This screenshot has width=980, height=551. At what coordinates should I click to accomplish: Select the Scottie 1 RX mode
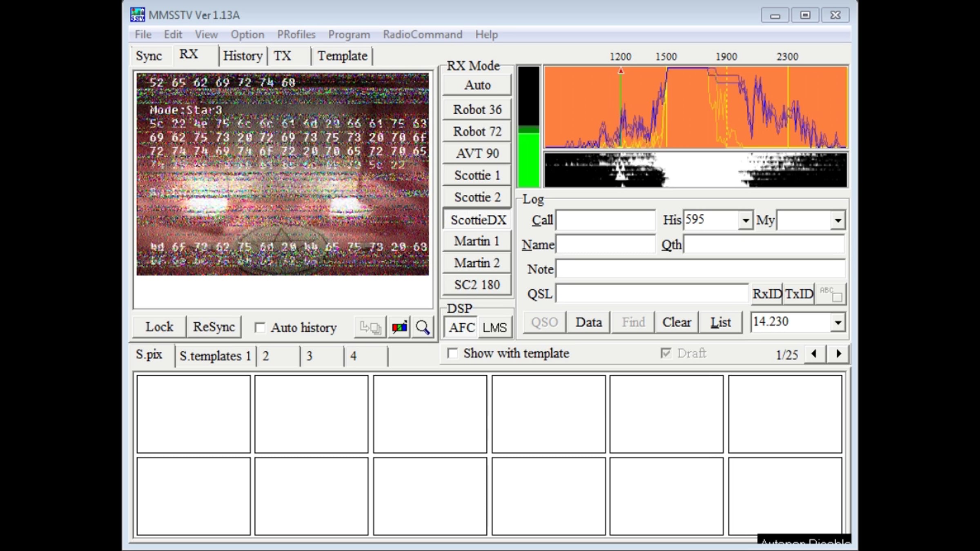[477, 175]
